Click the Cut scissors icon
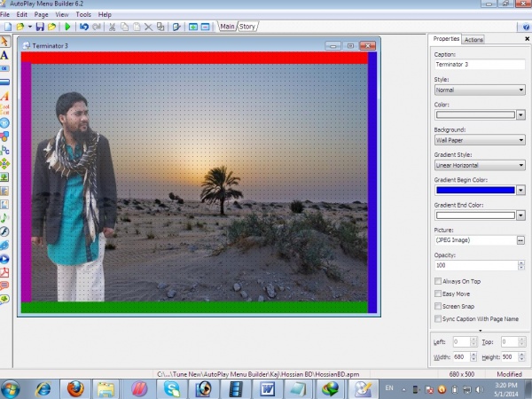Screen dimensions: 532x399 pos(113,27)
